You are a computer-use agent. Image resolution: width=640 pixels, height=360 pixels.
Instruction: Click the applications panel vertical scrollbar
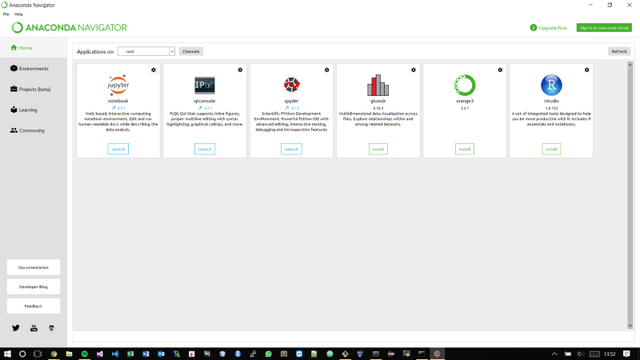pos(630,195)
